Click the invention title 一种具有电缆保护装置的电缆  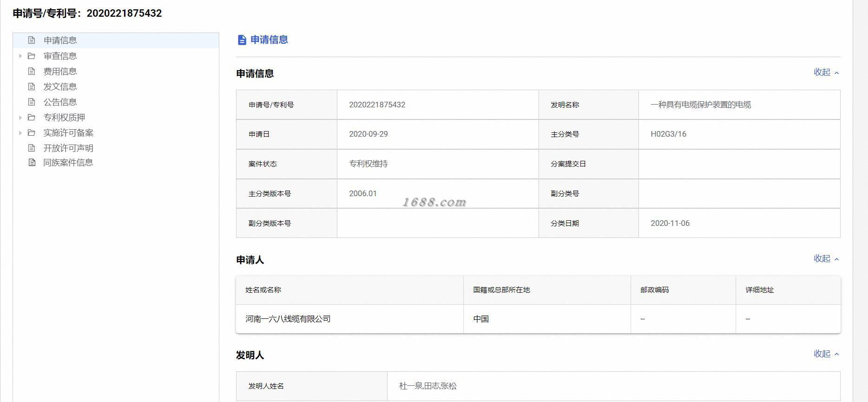point(701,105)
